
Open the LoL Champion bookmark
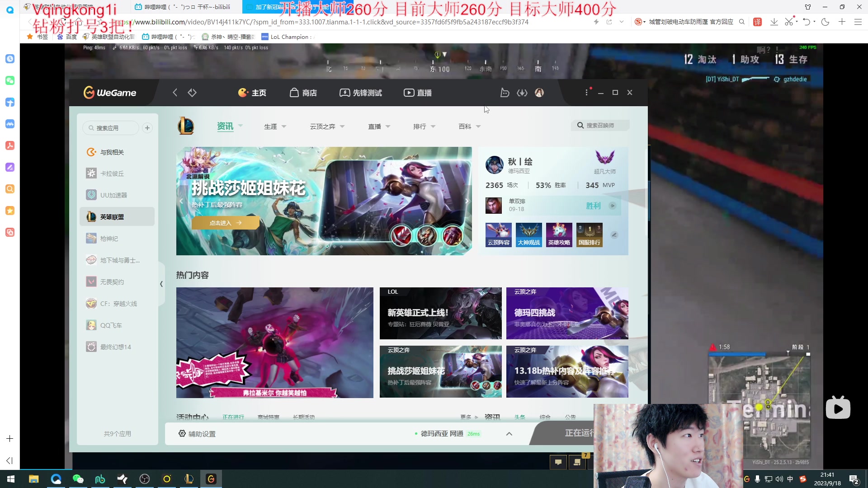287,37
